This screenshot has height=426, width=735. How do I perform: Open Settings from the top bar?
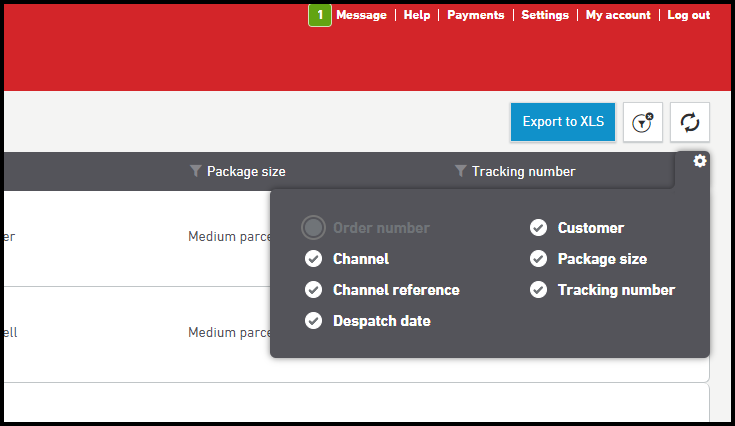545,15
